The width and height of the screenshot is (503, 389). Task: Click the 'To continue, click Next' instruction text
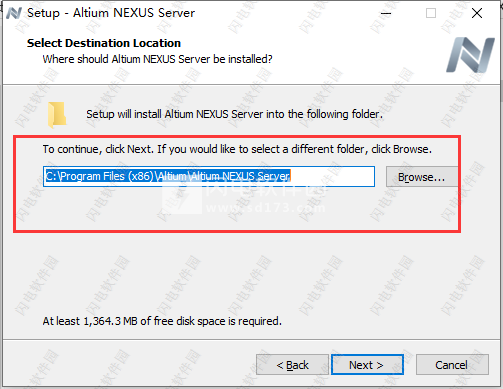pos(237,149)
